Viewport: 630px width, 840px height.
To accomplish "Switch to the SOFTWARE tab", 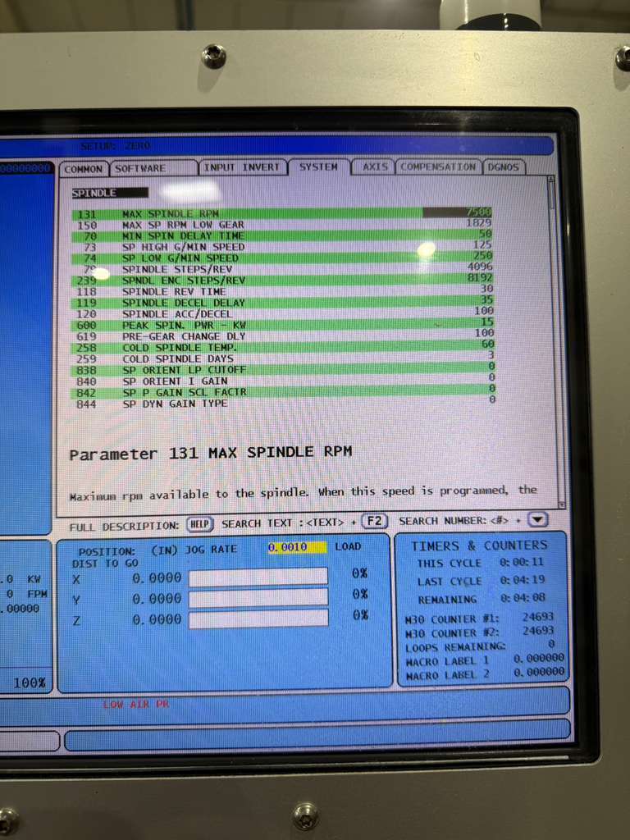I will (153, 168).
